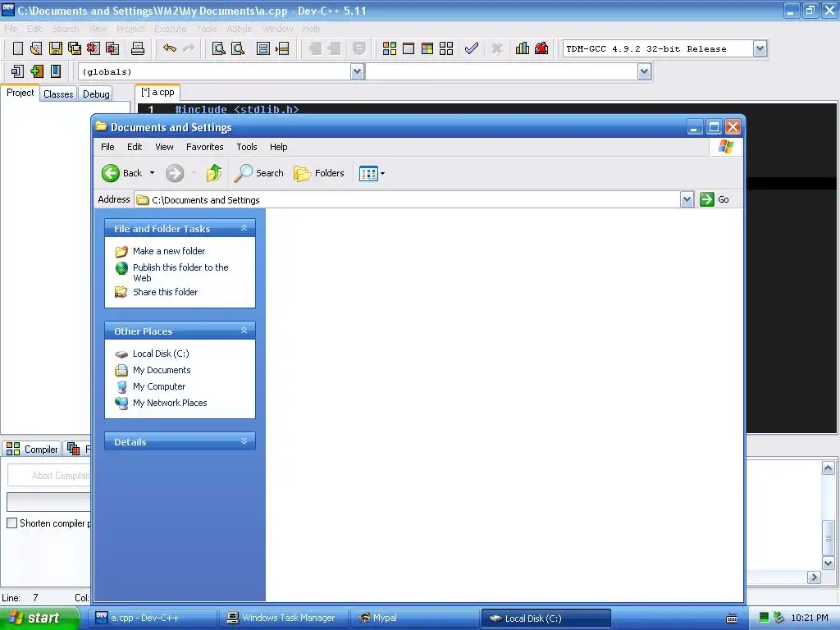Click the Save file floppy icon in Dev-C++
The image size is (840, 630).
55,48
